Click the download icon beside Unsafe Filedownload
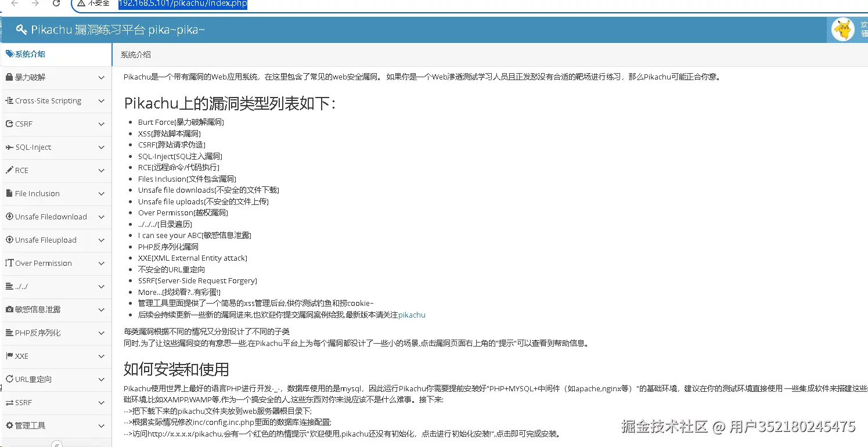This screenshot has width=868, height=447. pos(9,217)
